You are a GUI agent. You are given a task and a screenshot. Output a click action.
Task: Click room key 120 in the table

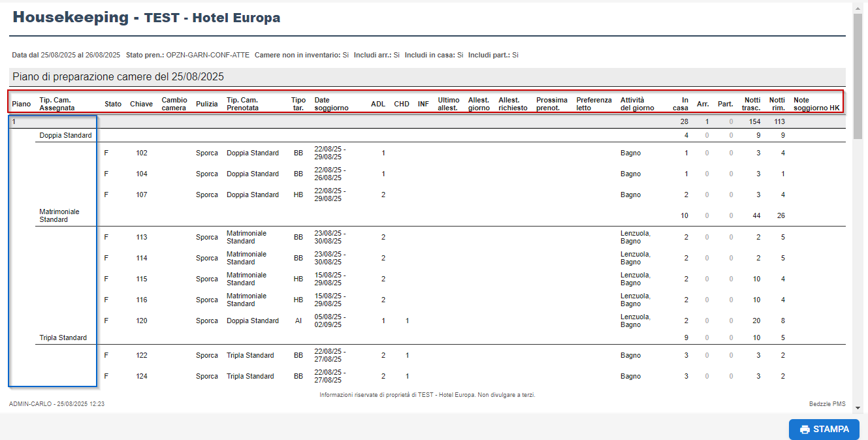(x=142, y=321)
